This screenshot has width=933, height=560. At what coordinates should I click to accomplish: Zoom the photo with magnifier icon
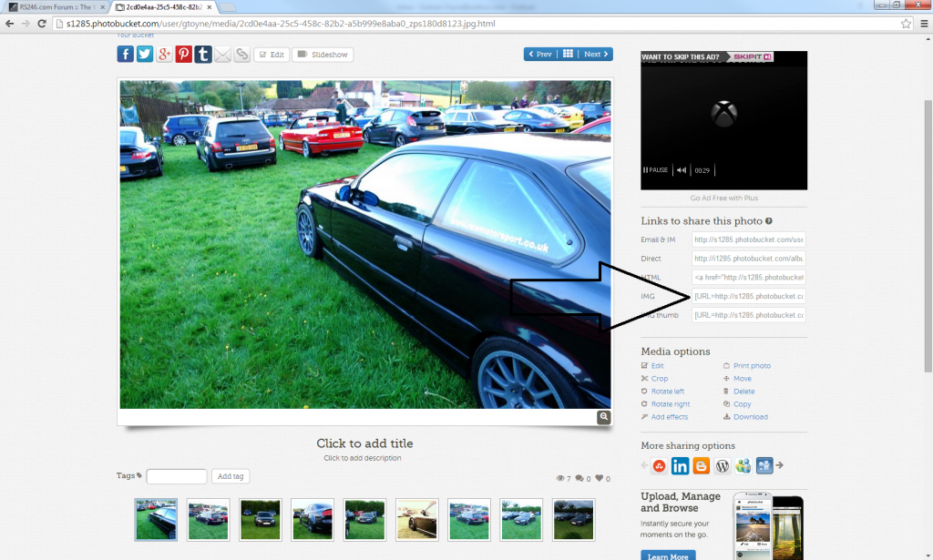604,417
